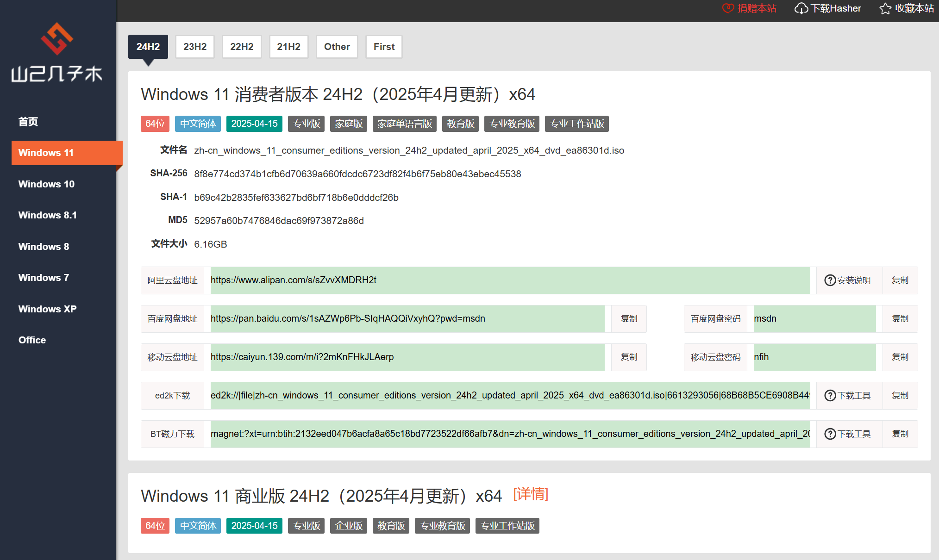Switch to the 24H2 tab
Image resolution: width=939 pixels, height=560 pixels.
click(148, 47)
